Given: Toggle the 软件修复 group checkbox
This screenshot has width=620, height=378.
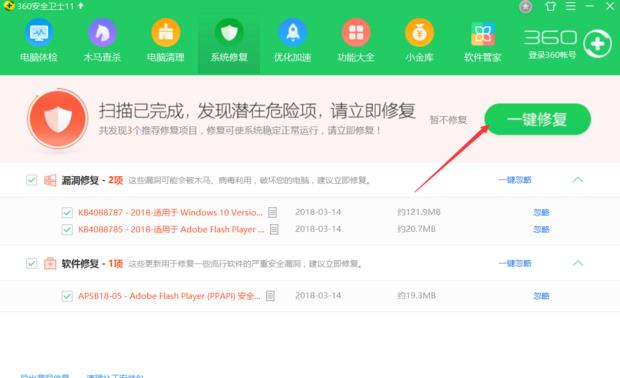Looking at the screenshot, I should pyautogui.click(x=32, y=263).
